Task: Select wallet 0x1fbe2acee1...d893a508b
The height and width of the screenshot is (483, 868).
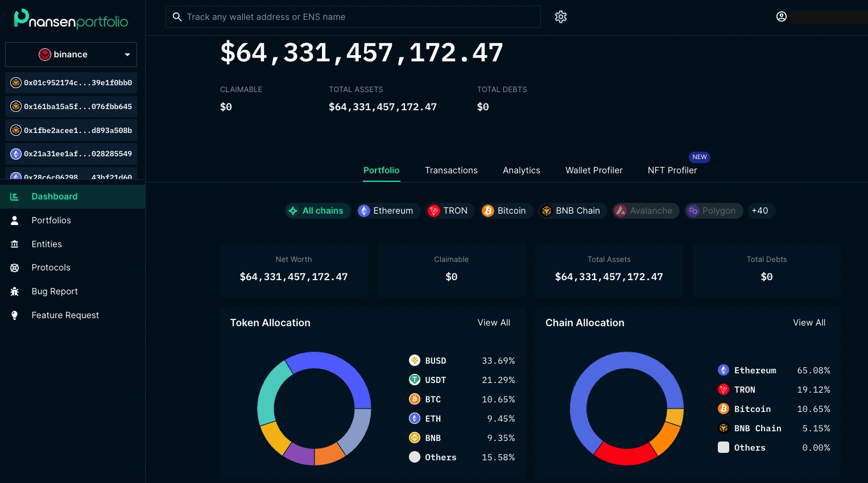Action: tap(71, 131)
